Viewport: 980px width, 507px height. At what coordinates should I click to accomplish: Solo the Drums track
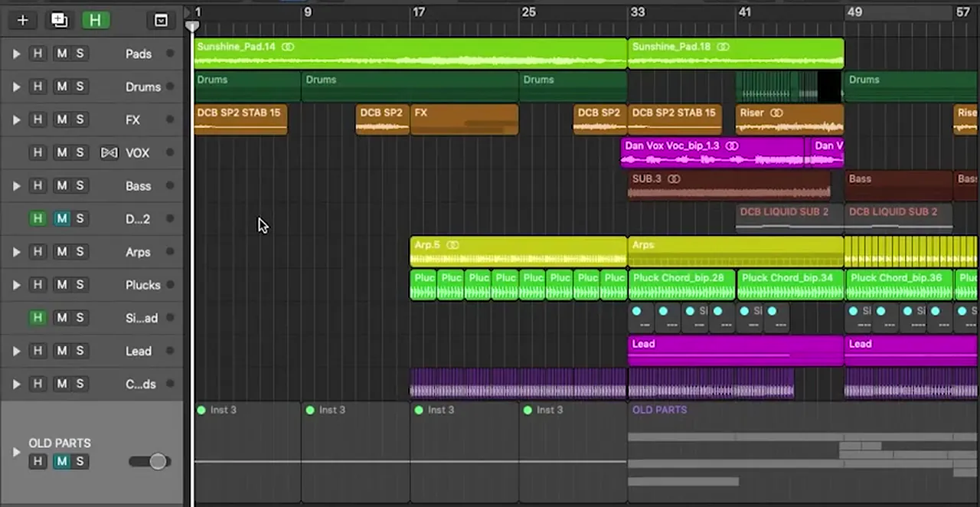pos(80,87)
